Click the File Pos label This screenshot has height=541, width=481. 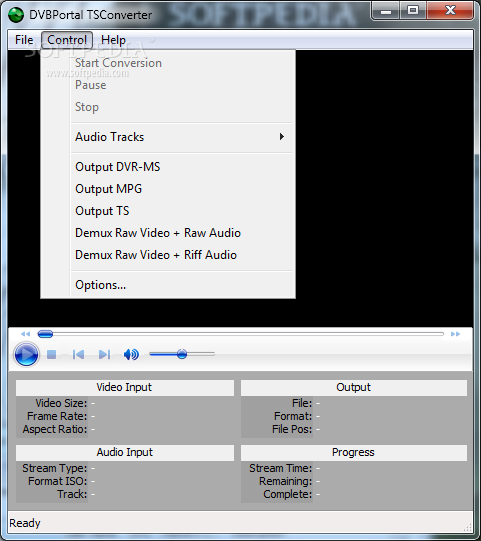point(292,429)
